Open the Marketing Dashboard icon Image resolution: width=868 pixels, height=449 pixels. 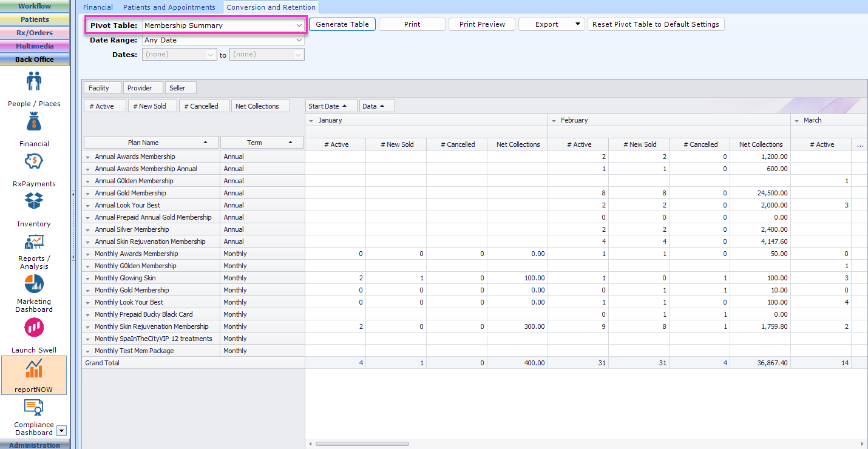34,284
